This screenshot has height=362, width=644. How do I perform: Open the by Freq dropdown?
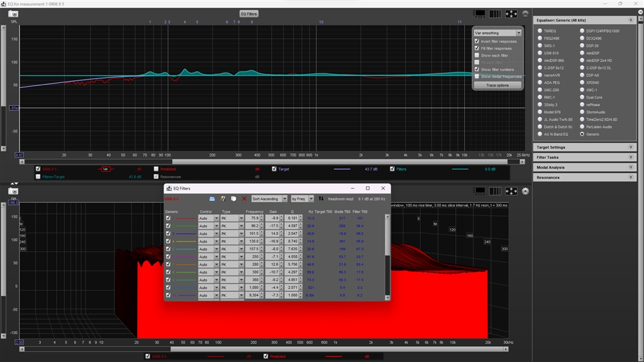tap(303, 199)
